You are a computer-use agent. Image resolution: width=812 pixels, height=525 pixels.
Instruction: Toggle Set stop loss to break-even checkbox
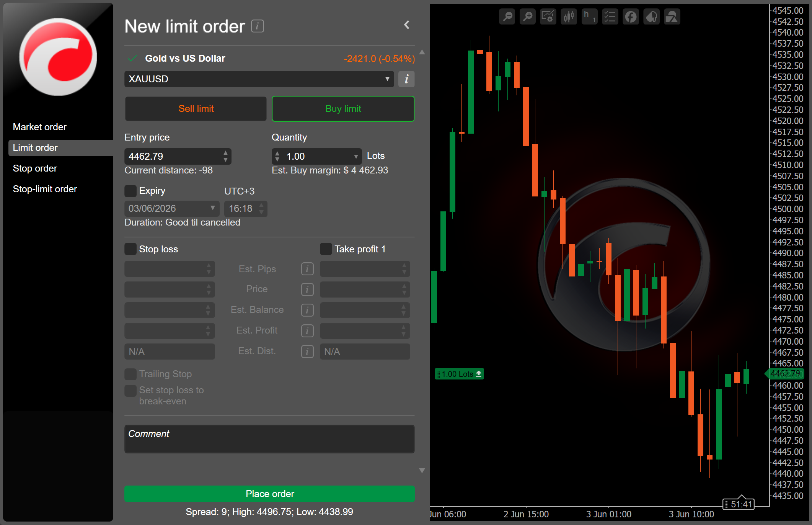tap(130, 391)
